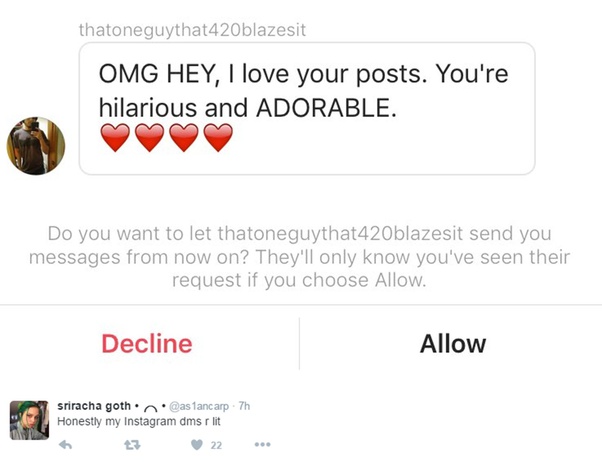Click the like count 22

216,445
